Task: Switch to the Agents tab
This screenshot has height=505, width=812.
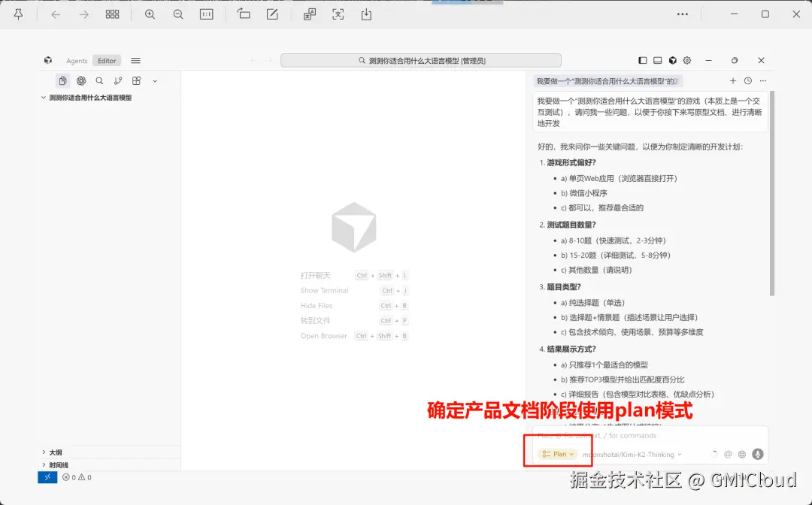Action: coord(77,60)
